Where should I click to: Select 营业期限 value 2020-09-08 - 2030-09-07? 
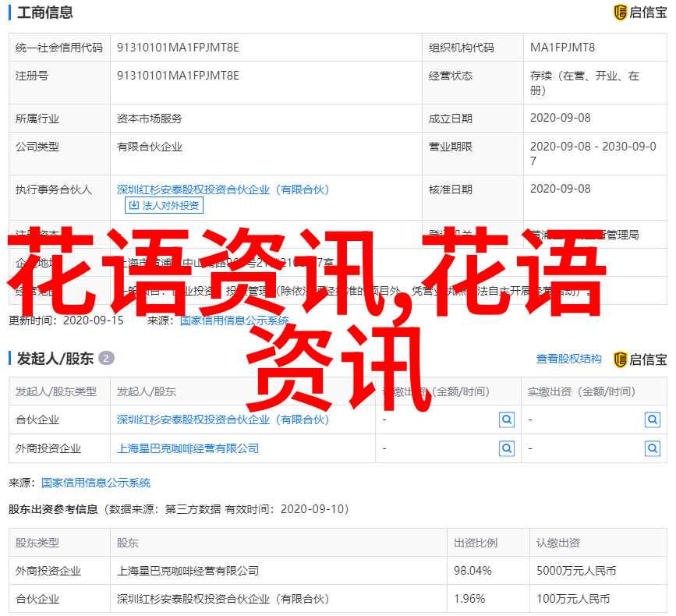(593, 154)
